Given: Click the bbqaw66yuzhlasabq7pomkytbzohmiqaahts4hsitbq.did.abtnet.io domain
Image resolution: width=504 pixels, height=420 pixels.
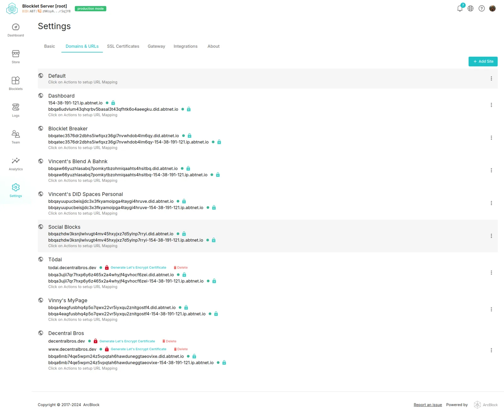Looking at the screenshot, I should 113,168.
